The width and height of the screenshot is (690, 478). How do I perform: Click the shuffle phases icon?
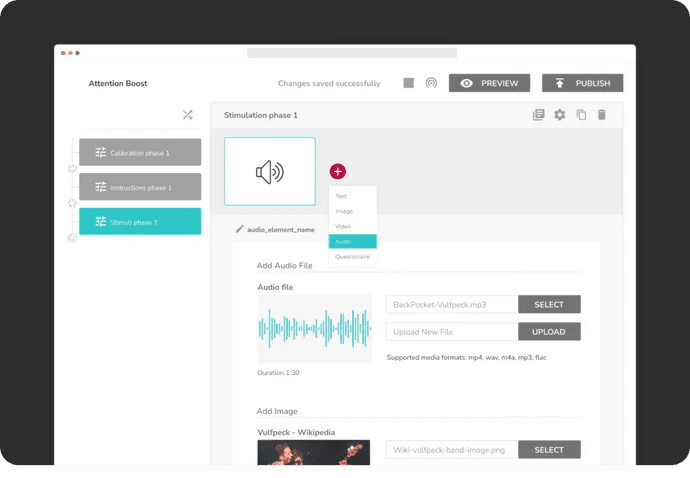click(187, 115)
